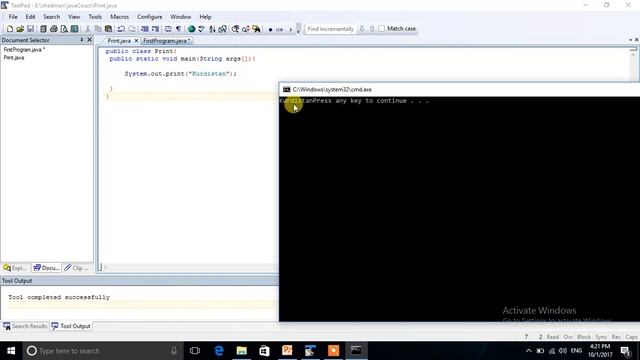Image resolution: width=640 pixels, height=360 pixels.
Task: Click the Redo toolbar icon
Action: (x=132, y=29)
